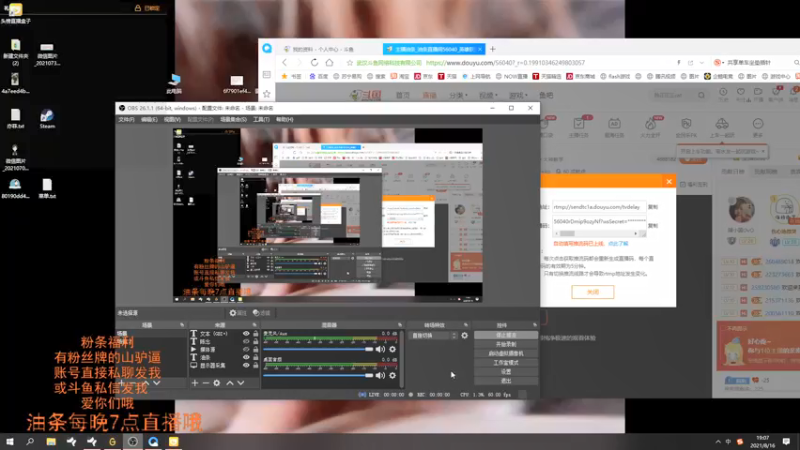Click the rtmp server address field
This screenshot has width=800, height=450.
point(599,207)
